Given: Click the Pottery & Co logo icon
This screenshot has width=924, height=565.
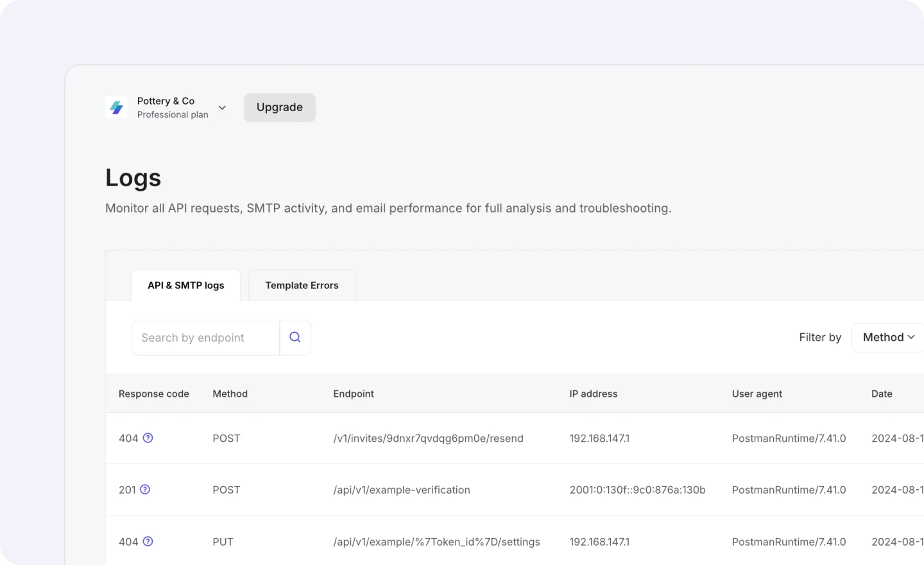Looking at the screenshot, I should point(116,108).
